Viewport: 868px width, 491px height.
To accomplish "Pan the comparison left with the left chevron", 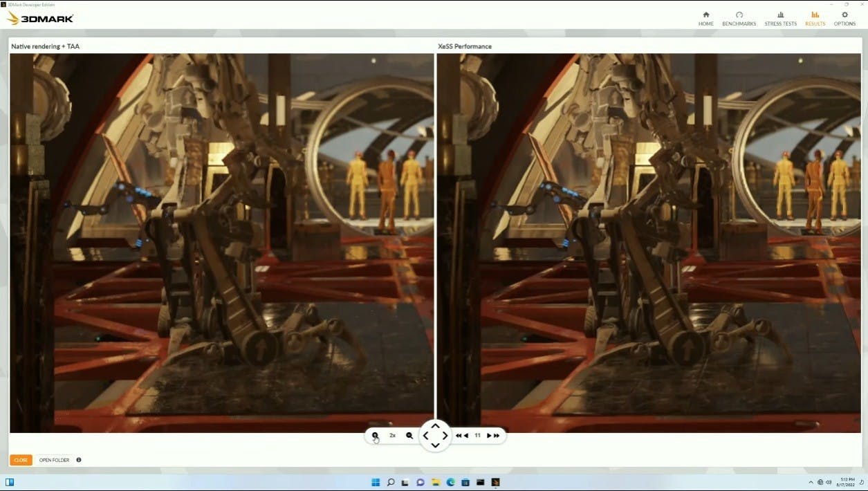I will tap(426, 436).
